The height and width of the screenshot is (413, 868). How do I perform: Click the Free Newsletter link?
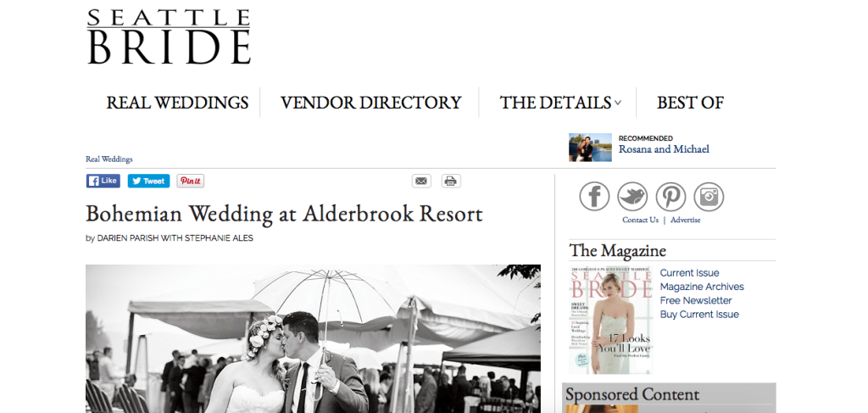696,300
